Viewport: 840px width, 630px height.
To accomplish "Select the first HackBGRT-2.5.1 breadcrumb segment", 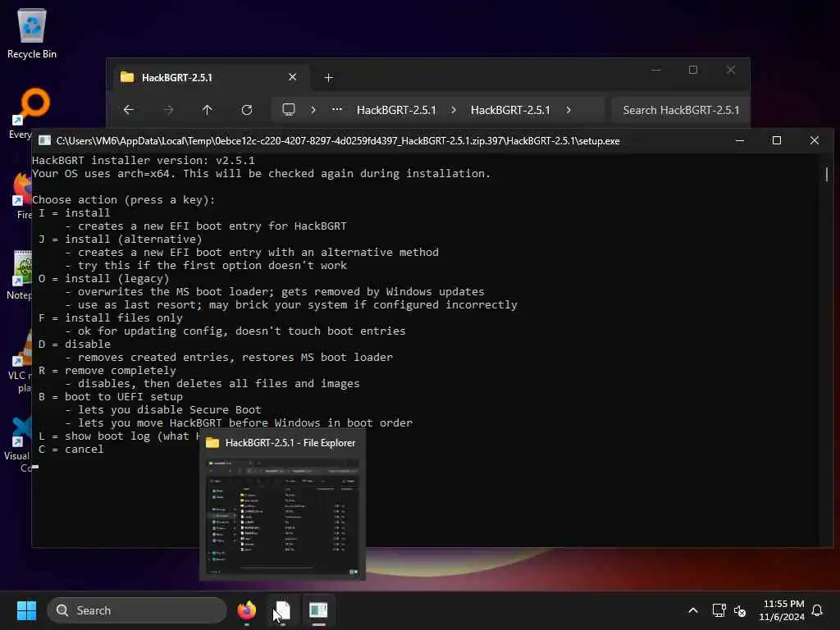I will [396, 110].
